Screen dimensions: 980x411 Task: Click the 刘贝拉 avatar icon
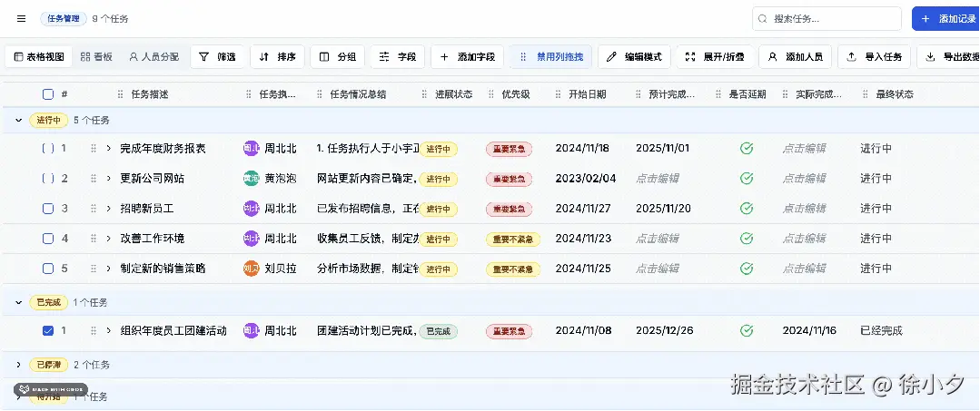tap(251, 269)
